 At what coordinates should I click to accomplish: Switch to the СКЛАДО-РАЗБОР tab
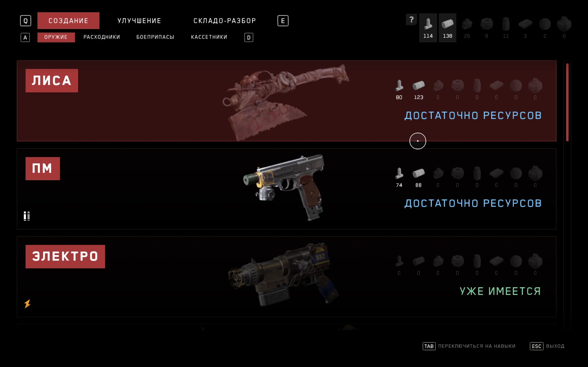(x=225, y=21)
